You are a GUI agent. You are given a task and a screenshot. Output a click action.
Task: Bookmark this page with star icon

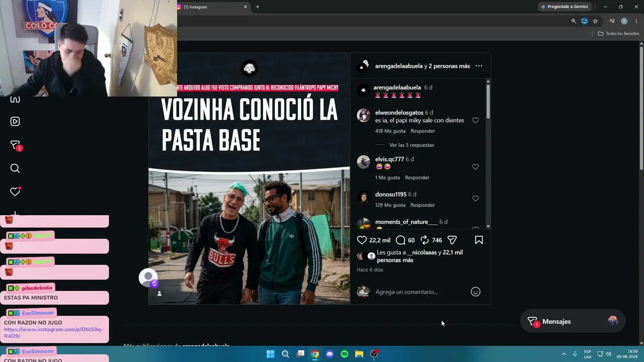tap(596, 21)
